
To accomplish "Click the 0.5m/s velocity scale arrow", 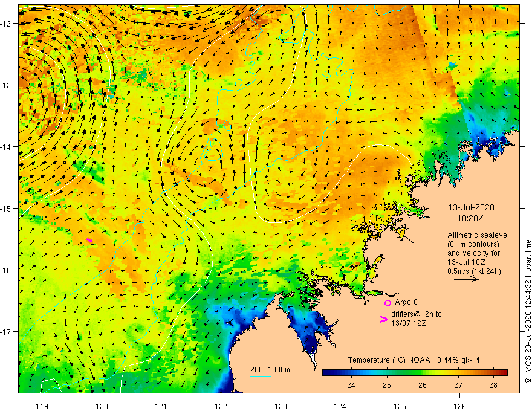I will pos(467,279).
